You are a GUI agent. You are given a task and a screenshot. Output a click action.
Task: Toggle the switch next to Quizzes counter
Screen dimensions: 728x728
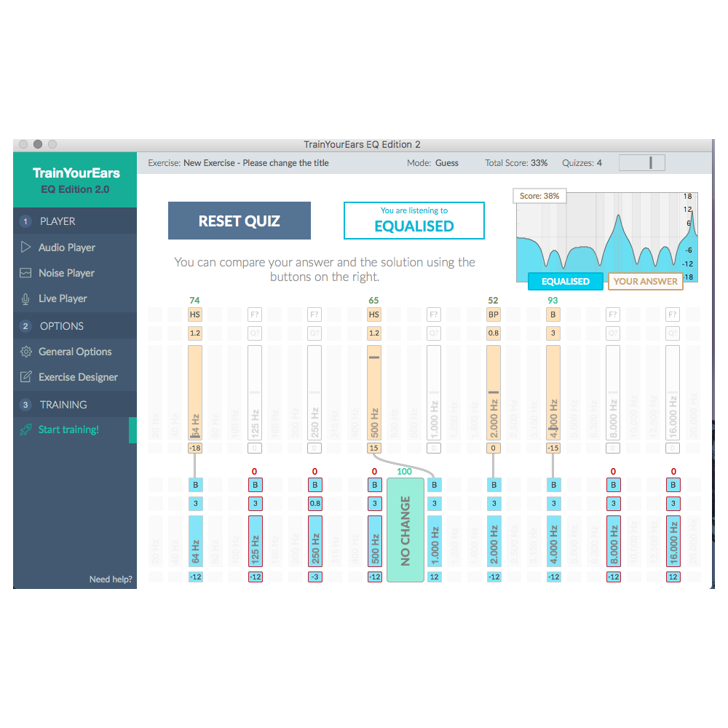click(641, 162)
